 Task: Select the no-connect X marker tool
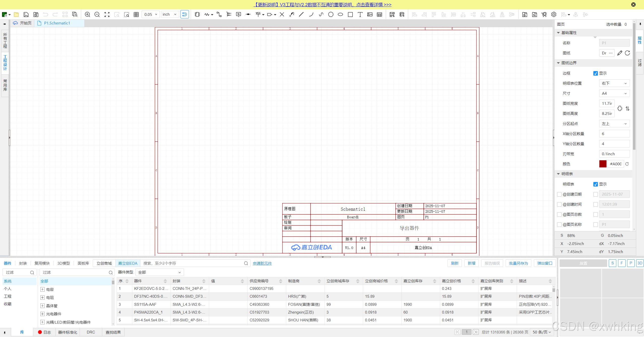point(282,15)
